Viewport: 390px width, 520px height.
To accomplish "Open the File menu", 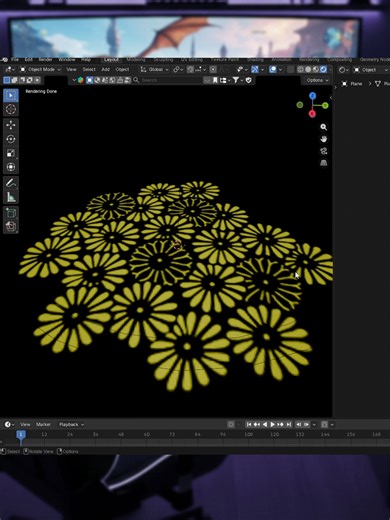I will 15,60.
